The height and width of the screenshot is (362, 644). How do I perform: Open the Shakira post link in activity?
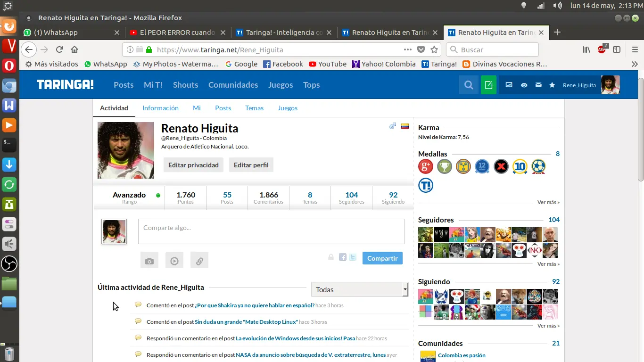pos(255,305)
